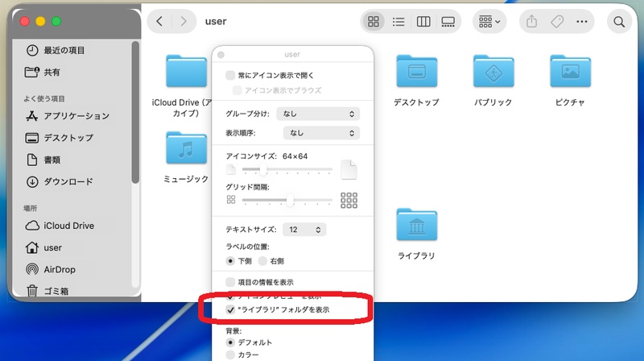
Task: Switch to icon grid view
Action: 374,22
